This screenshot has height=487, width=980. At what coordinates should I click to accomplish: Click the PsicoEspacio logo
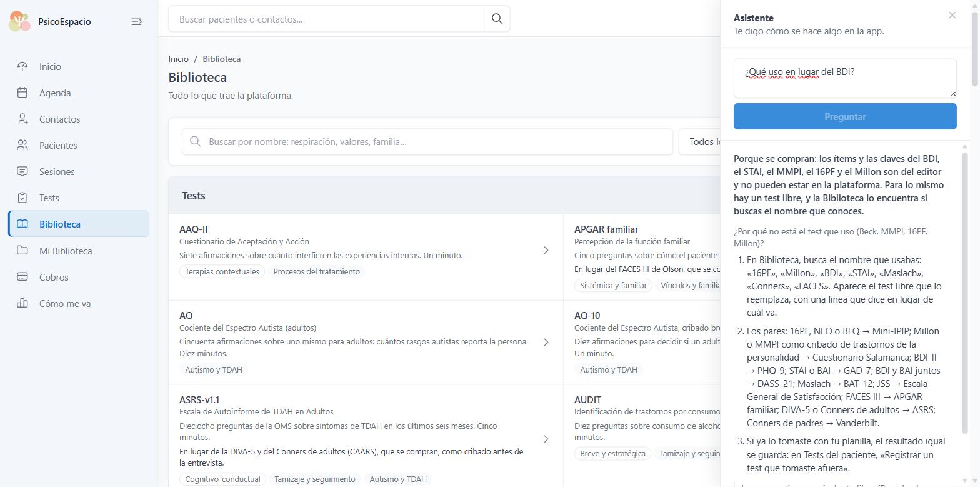tap(19, 21)
